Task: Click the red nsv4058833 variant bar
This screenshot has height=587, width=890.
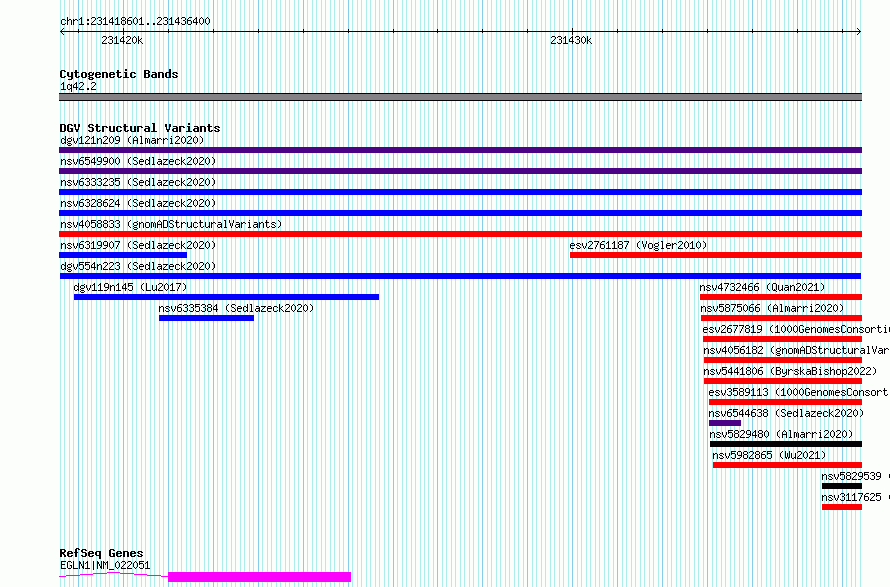Action: click(x=460, y=234)
